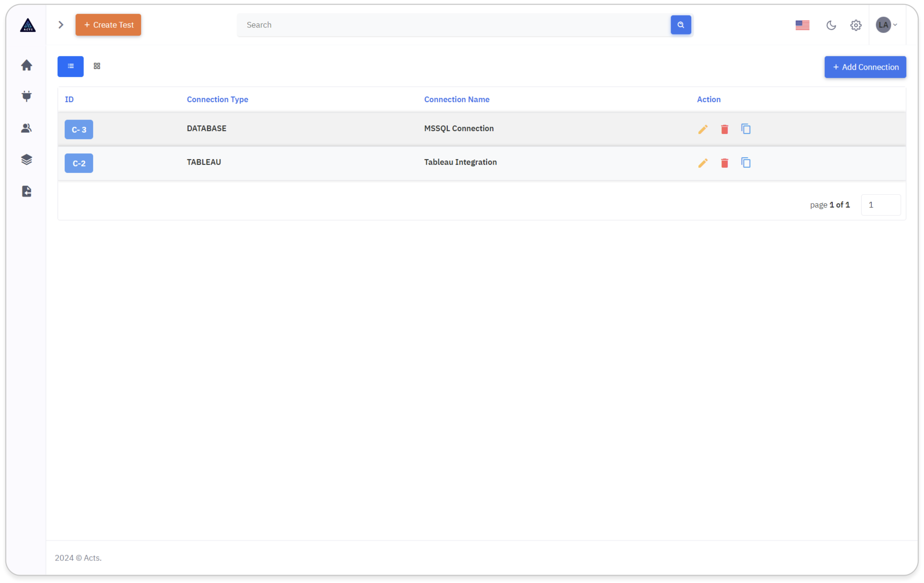Click the C-2 ID badge
The width and height of the screenshot is (924, 583).
pyautogui.click(x=79, y=163)
